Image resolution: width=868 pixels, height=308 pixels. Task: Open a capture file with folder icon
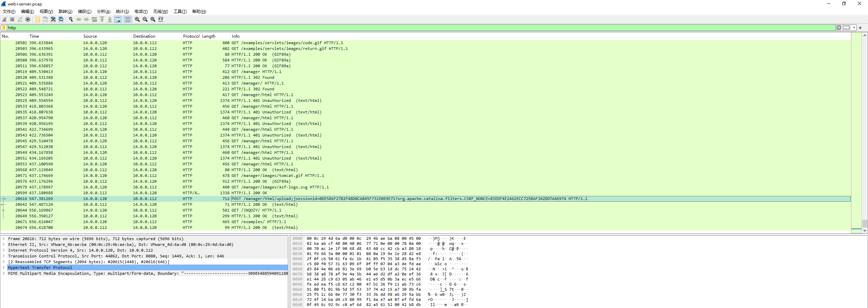tap(38, 19)
